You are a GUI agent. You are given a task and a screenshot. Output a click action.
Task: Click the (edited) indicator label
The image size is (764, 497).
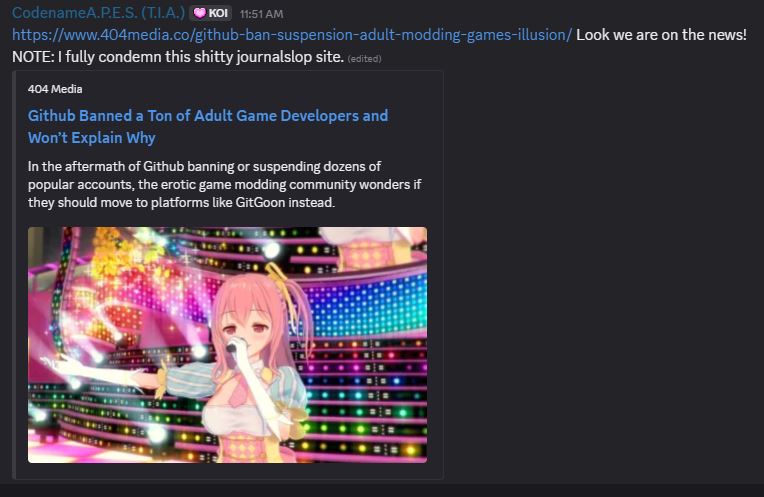click(x=364, y=58)
